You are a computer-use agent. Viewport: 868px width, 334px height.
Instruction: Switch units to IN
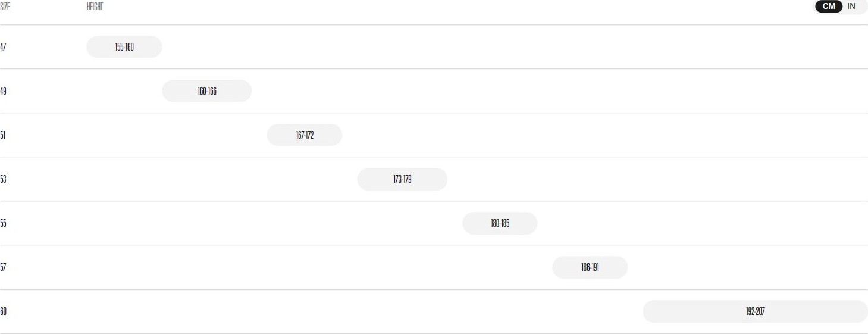coord(851,7)
